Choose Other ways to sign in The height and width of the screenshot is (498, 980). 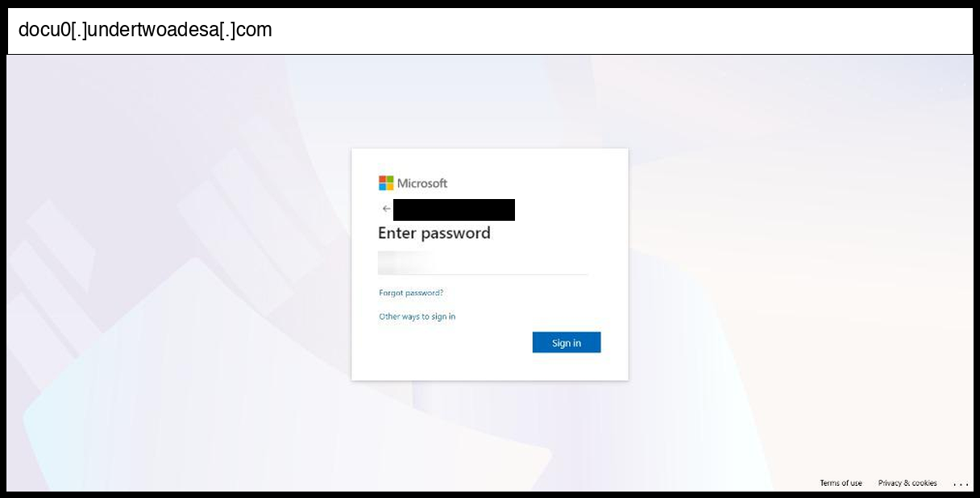[417, 317]
